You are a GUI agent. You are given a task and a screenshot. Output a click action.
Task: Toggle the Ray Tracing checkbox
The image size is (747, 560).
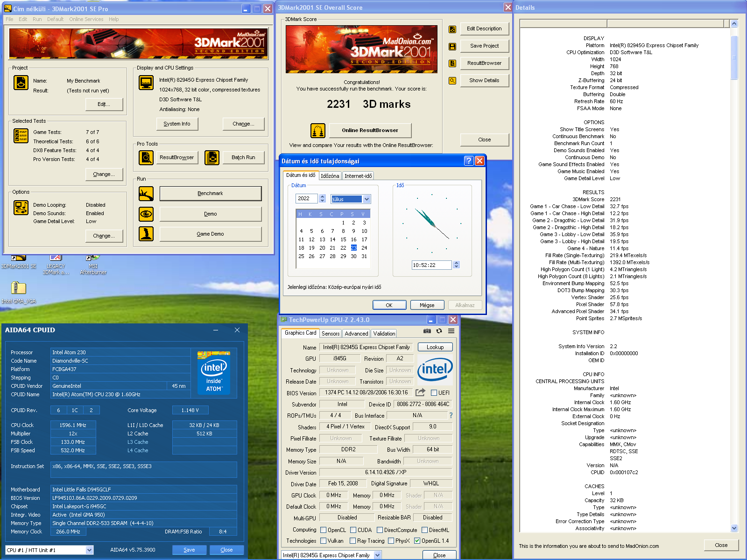click(352, 541)
